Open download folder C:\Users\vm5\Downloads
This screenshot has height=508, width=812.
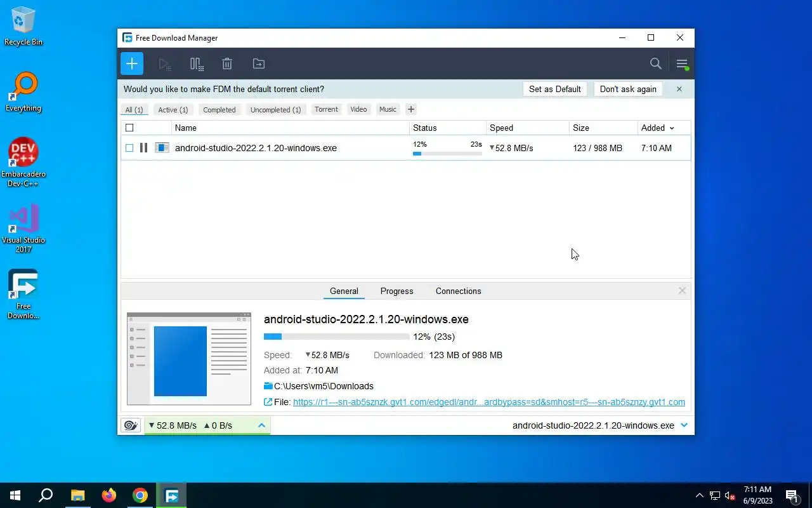click(324, 386)
